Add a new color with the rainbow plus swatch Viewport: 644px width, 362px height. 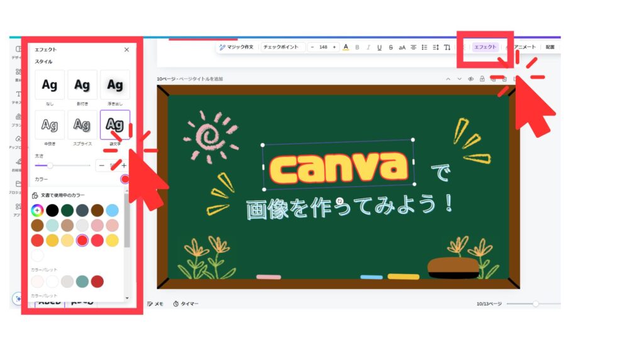pyautogui.click(x=37, y=211)
